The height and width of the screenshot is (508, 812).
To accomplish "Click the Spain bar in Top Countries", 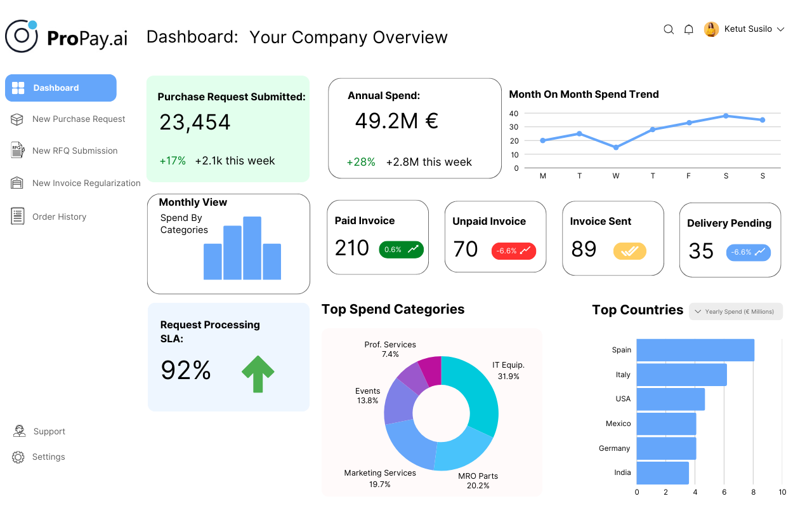I will pyautogui.click(x=695, y=350).
